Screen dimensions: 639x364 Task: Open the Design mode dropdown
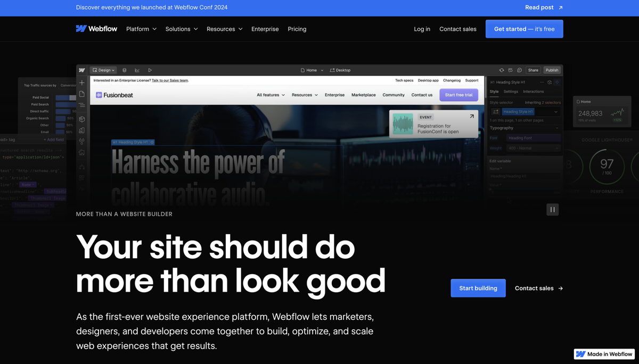(x=103, y=70)
